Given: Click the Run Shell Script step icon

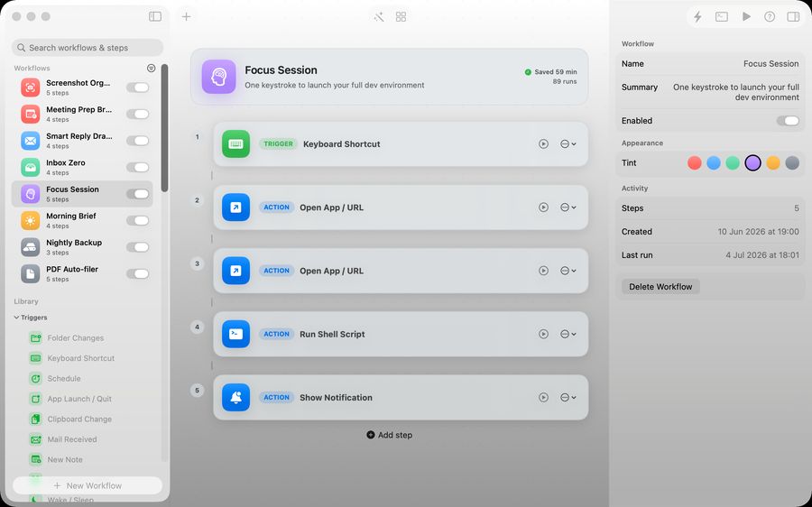Looking at the screenshot, I should [235, 334].
